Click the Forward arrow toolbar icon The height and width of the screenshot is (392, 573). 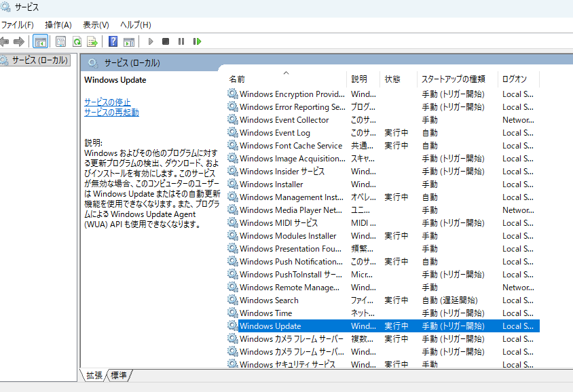[x=18, y=41]
